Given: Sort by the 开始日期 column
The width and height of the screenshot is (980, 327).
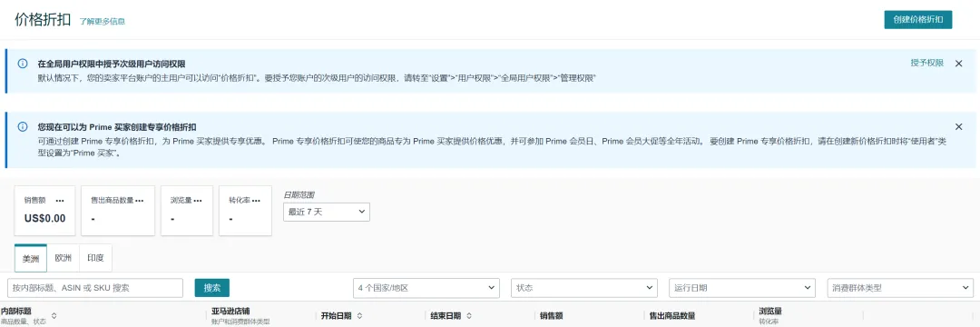Looking at the screenshot, I should pyautogui.click(x=359, y=316).
